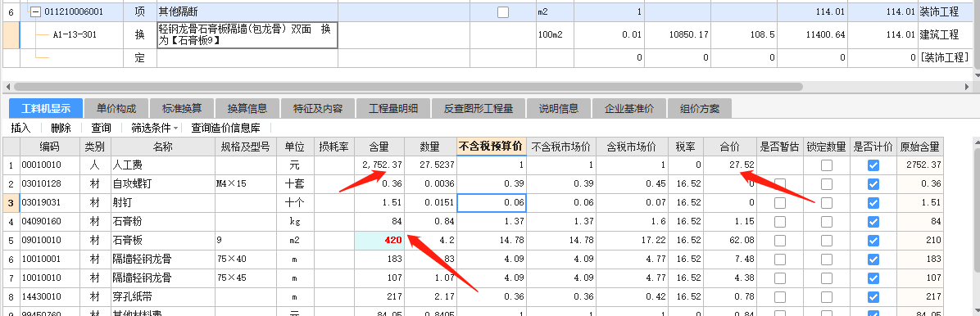Screen dimensions: 980x316
Task: Check 是否暂估 for 石膏粉 row
Action: (780, 222)
